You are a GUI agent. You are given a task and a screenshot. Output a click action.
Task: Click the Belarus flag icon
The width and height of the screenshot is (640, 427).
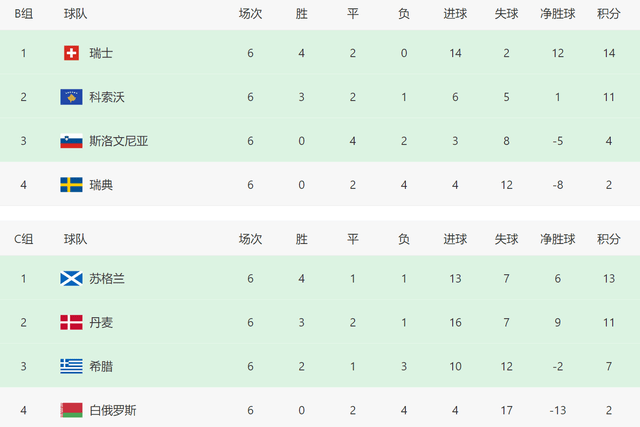pos(71,409)
